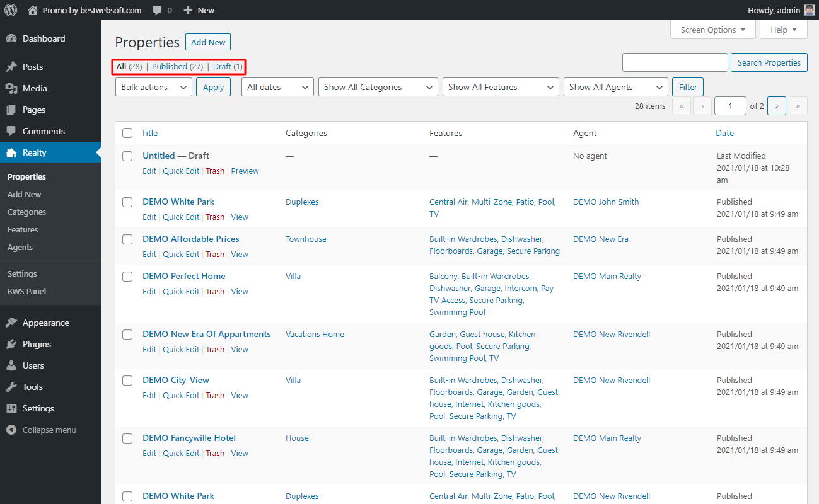The height and width of the screenshot is (504, 819).
Task: Click the Appearance paintbrush icon
Action: point(11,323)
